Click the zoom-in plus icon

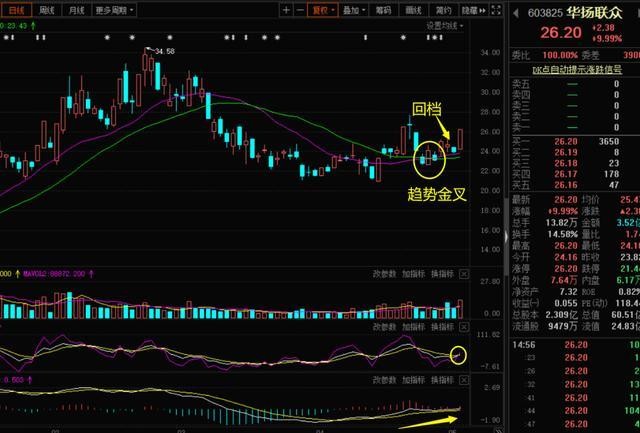point(287,10)
